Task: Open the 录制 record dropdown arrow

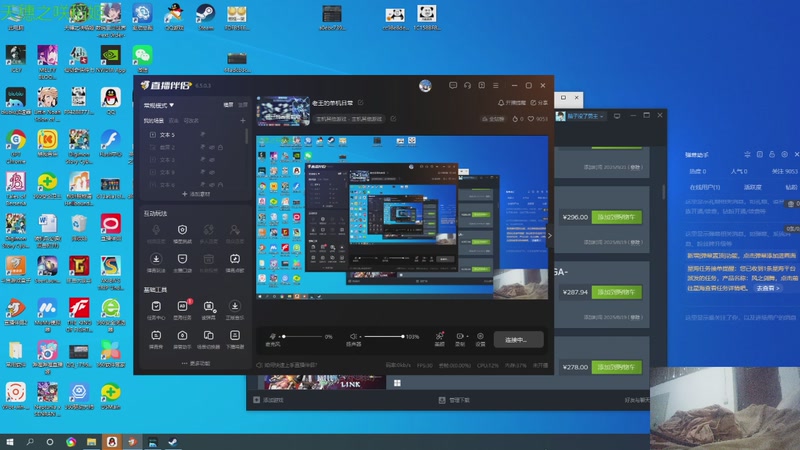Action: click(467, 336)
